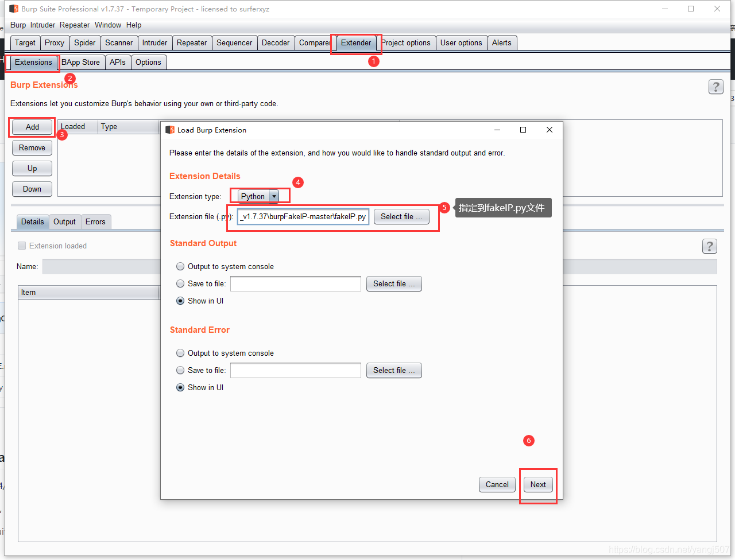Select Show in UI under Standard Output
The height and width of the screenshot is (560, 735).
coord(180,301)
